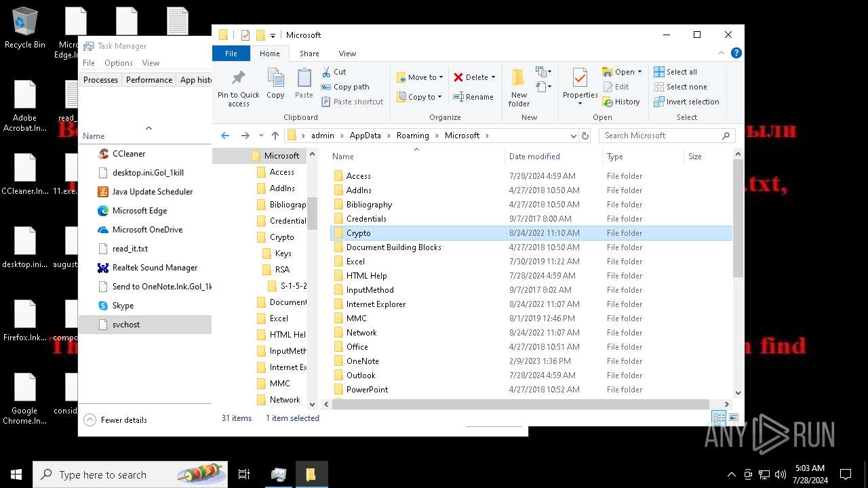Click red Delete X icon
This screenshot has height=488, width=868.
(x=458, y=77)
